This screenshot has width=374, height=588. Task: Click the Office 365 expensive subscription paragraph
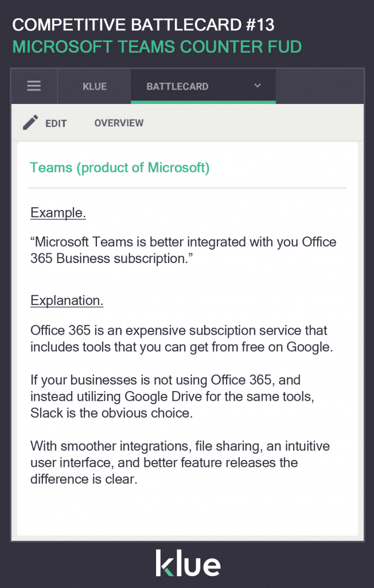coord(181,339)
